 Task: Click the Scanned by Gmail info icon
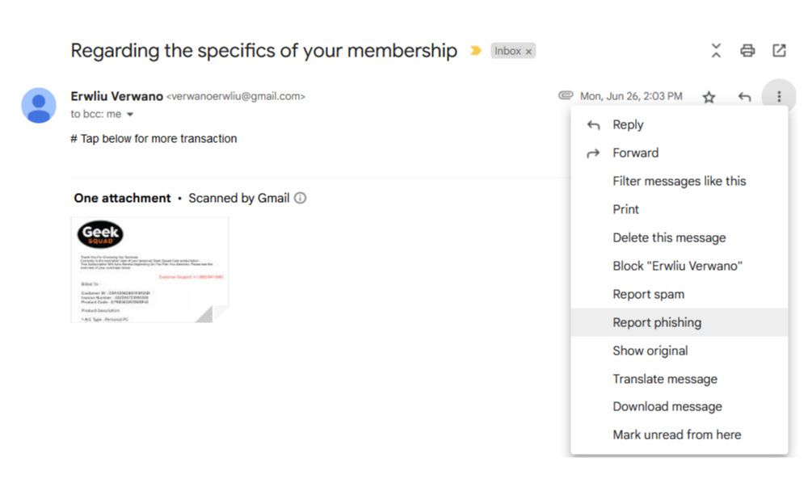point(300,198)
